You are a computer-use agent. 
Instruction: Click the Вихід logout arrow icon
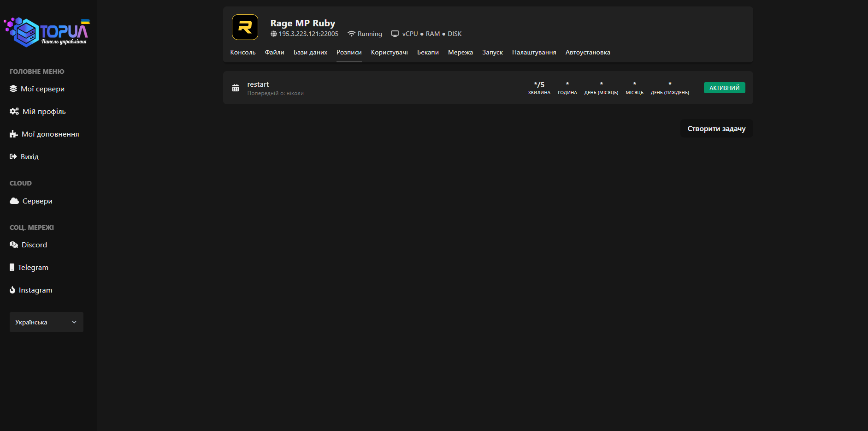coord(13,157)
